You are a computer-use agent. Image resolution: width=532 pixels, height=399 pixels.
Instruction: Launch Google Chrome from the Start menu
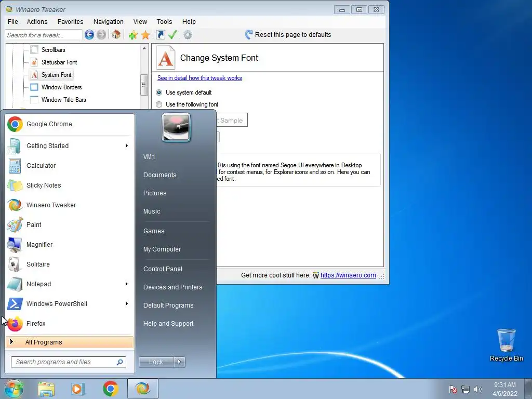coord(70,124)
